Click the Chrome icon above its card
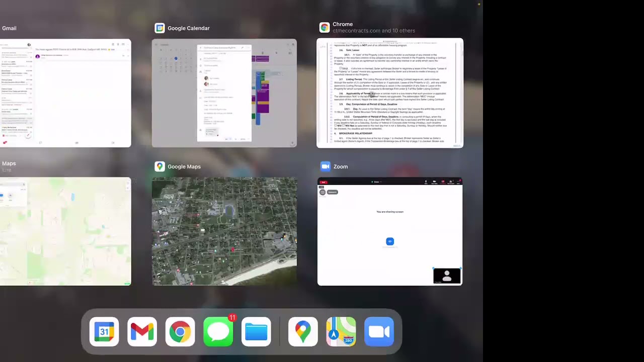The height and width of the screenshot is (362, 644). 325,28
